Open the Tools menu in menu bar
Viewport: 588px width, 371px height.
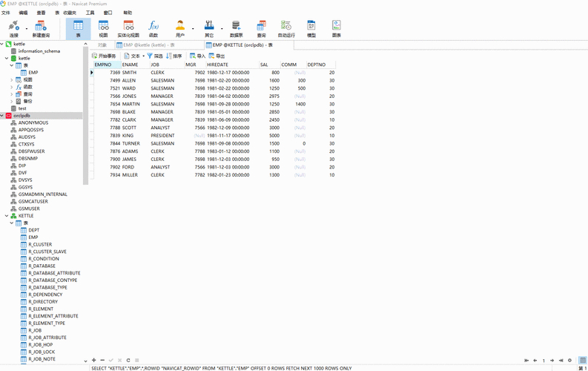click(x=90, y=13)
